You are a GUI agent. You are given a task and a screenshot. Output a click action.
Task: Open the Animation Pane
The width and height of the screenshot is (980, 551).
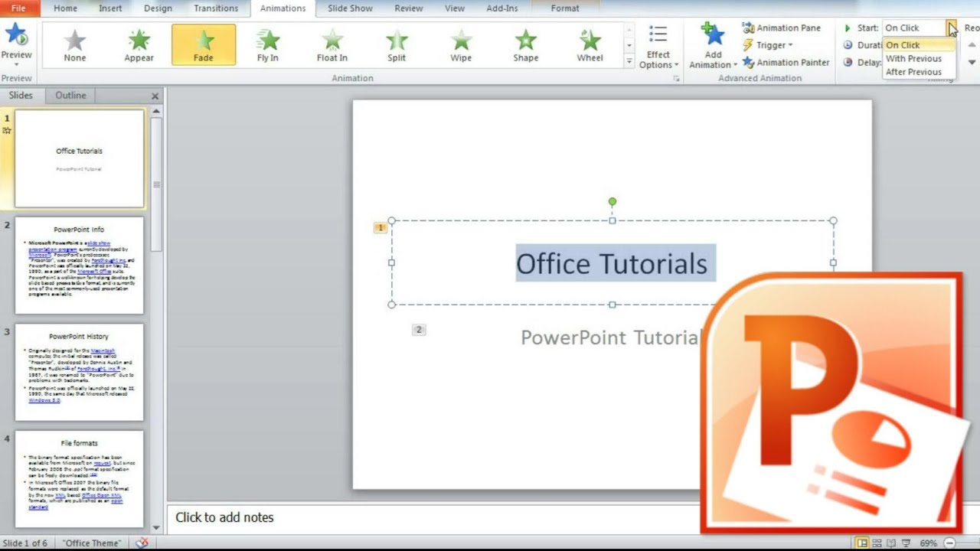pyautogui.click(x=782, y=28)
